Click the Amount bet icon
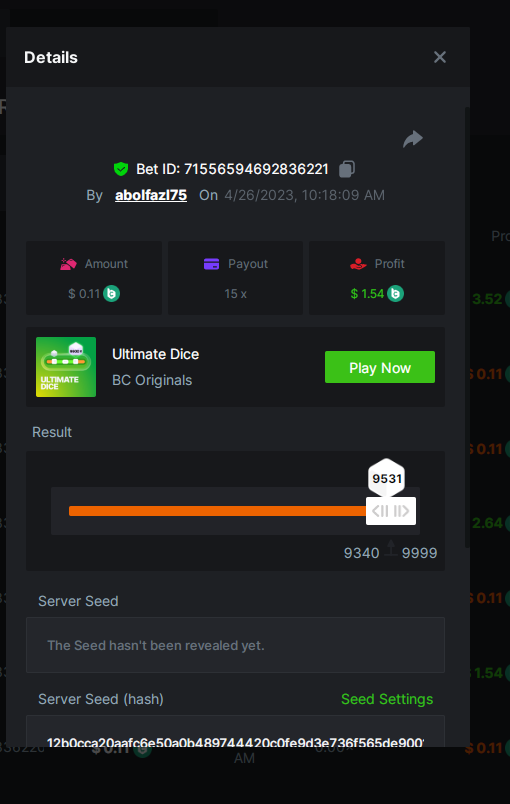The height and width of the screenshot is (804, 510). point(68,264)
